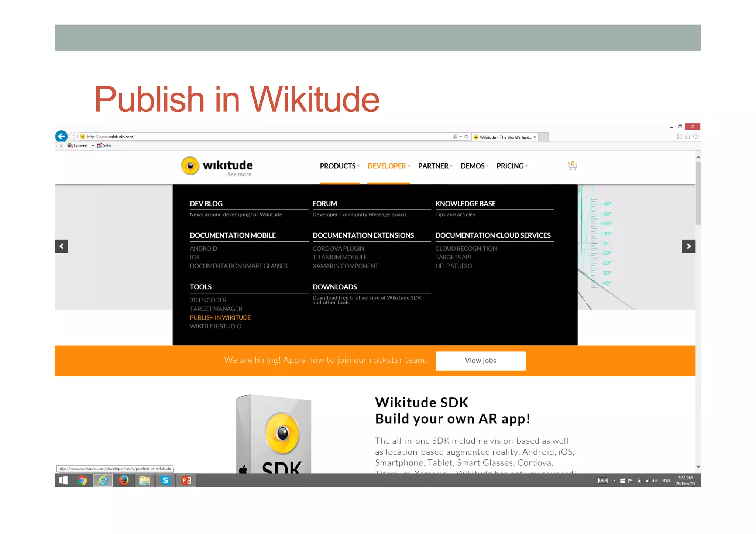
Task: Open CLOUD RECOGNITION link
Action: point(466,248)
